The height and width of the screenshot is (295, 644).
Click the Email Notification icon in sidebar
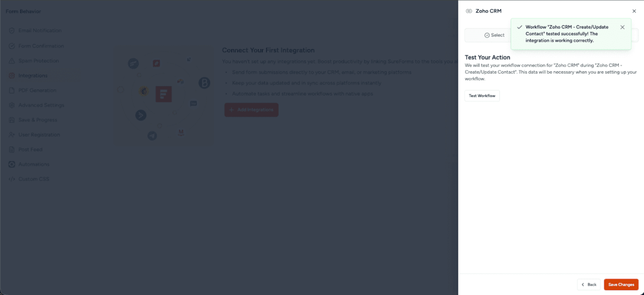point(12,31)
